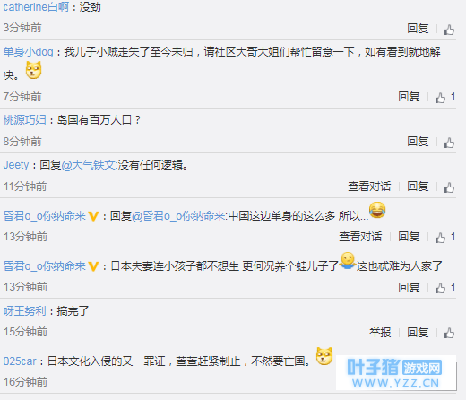Like the 桃源巧妇 comment with thumbs-up
Viewport: 466px width, 400px height.
(449, 142)
